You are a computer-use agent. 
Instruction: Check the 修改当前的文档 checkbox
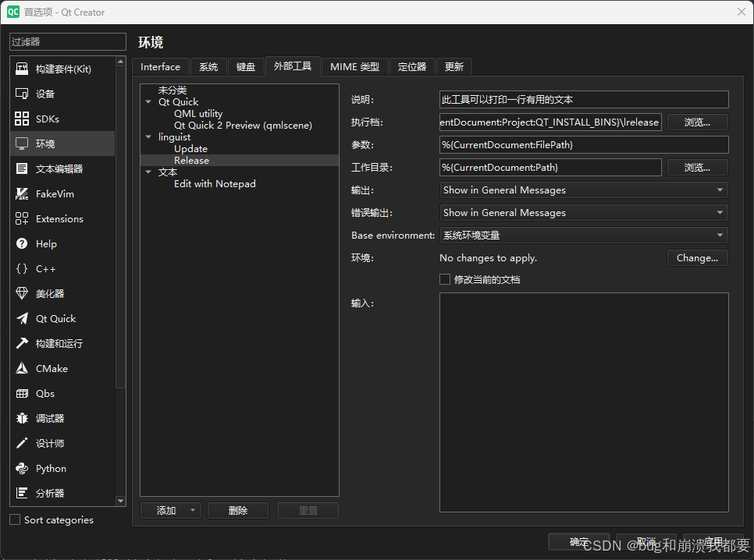pos(445,279)
